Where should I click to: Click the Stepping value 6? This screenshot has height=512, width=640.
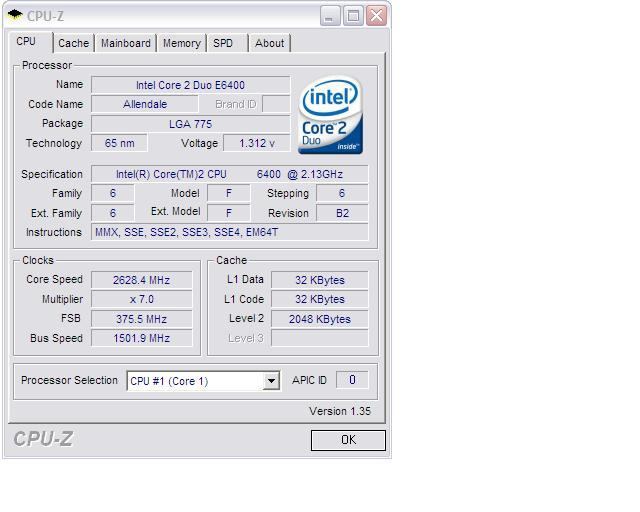(342, 193)
